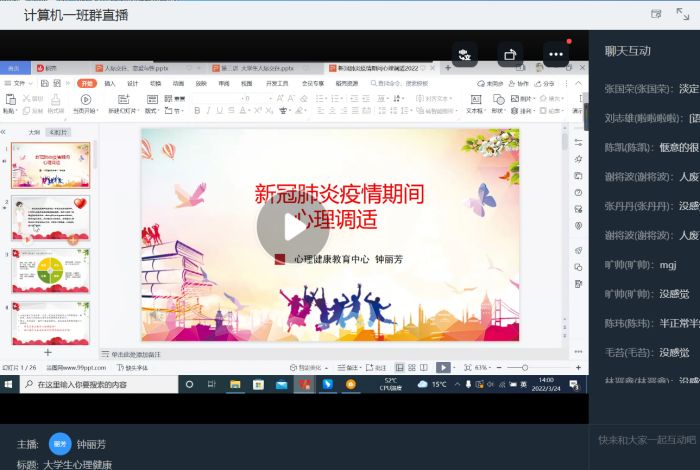The width and height of the screenshot is (700, 470).
Task: Expand the font color dropdown arrow
Action: click(249, 111)
